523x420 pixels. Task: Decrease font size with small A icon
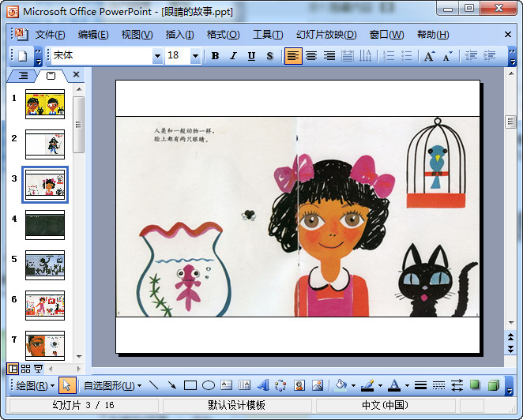coord(448,56)
